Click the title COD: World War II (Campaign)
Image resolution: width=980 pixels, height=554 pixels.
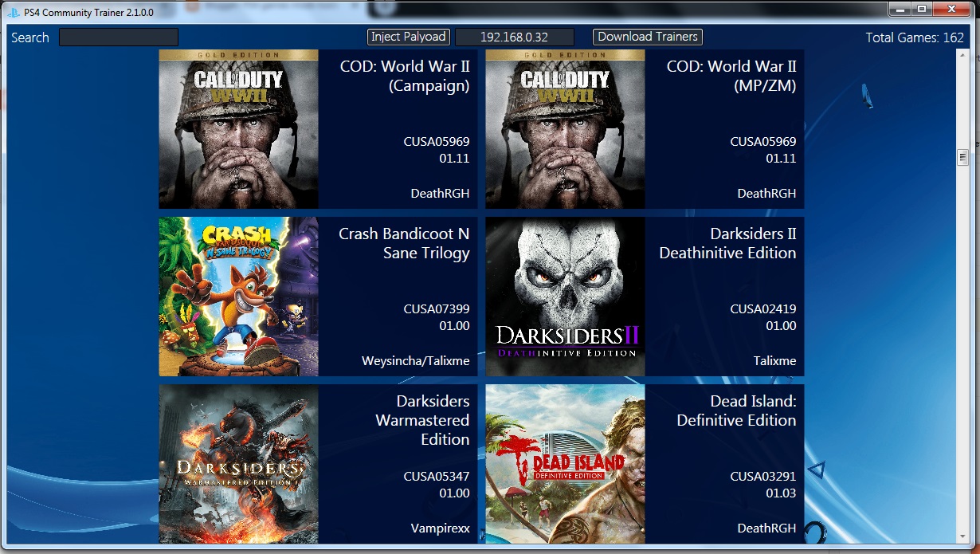coord(405,77)
